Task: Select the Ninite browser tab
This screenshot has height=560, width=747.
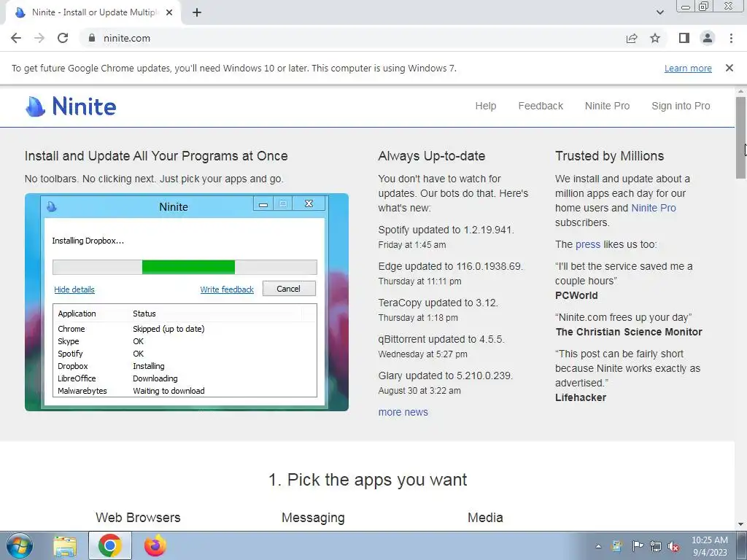Action: click(93, 13)
